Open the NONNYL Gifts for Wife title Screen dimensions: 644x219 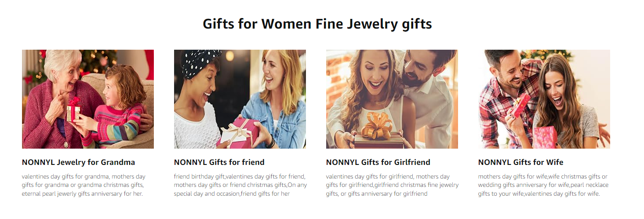(520, 162)
